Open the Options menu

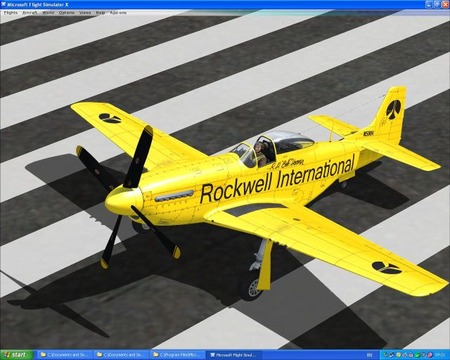[x=67, y=13]
